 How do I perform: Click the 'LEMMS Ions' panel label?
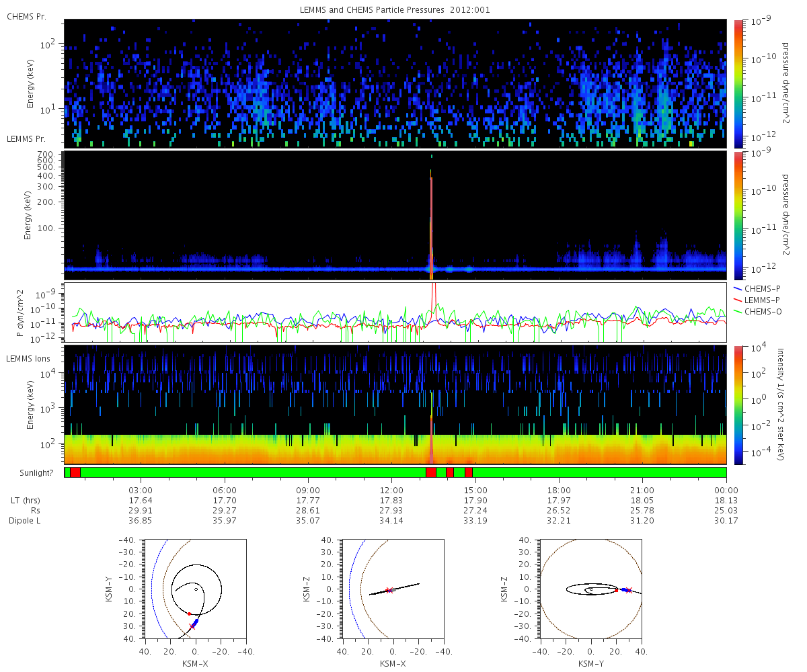pyautogui.click(x=27, y=359)
